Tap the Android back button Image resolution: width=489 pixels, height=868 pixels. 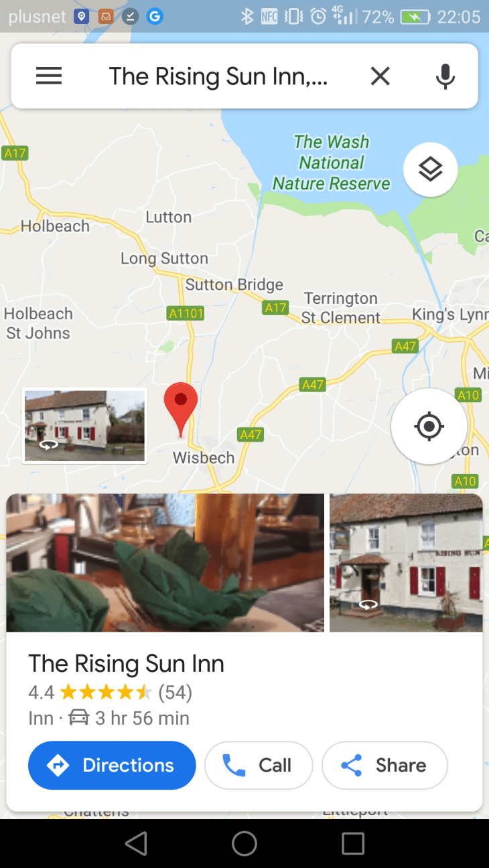136,843
